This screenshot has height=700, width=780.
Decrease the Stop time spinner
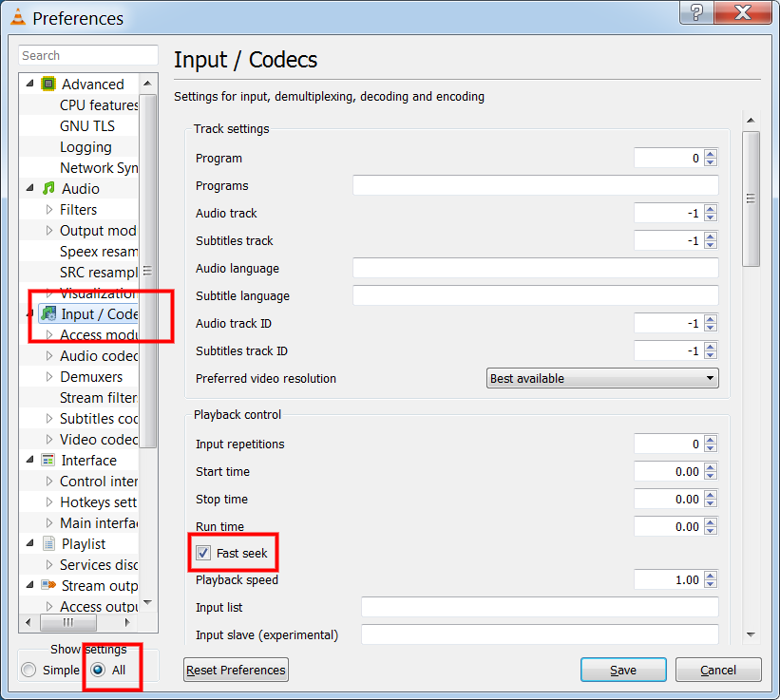click(711, 503)
